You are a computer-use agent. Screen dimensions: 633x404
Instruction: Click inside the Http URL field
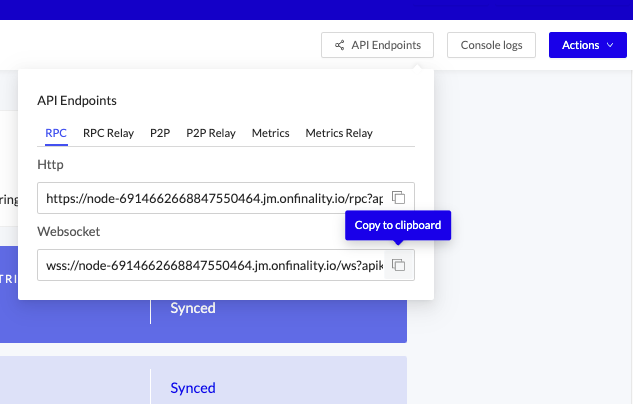point(210,198)
